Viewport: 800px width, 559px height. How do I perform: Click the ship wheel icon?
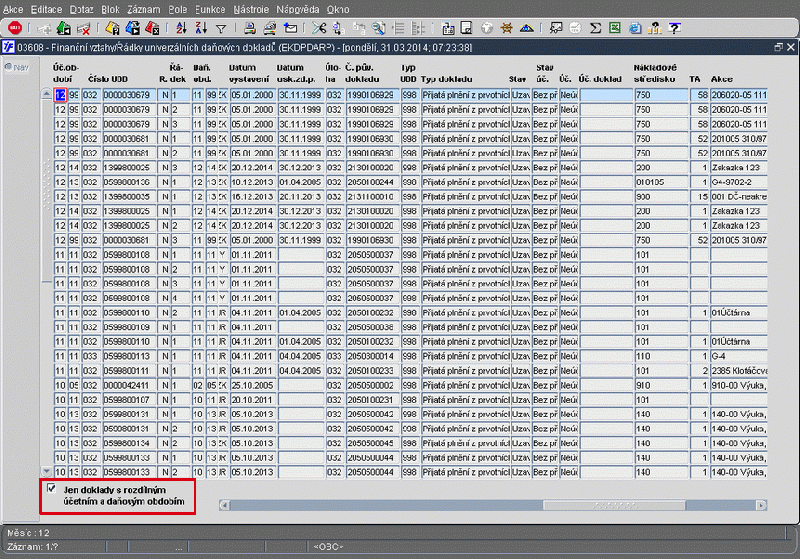click(x=507, y=28)
